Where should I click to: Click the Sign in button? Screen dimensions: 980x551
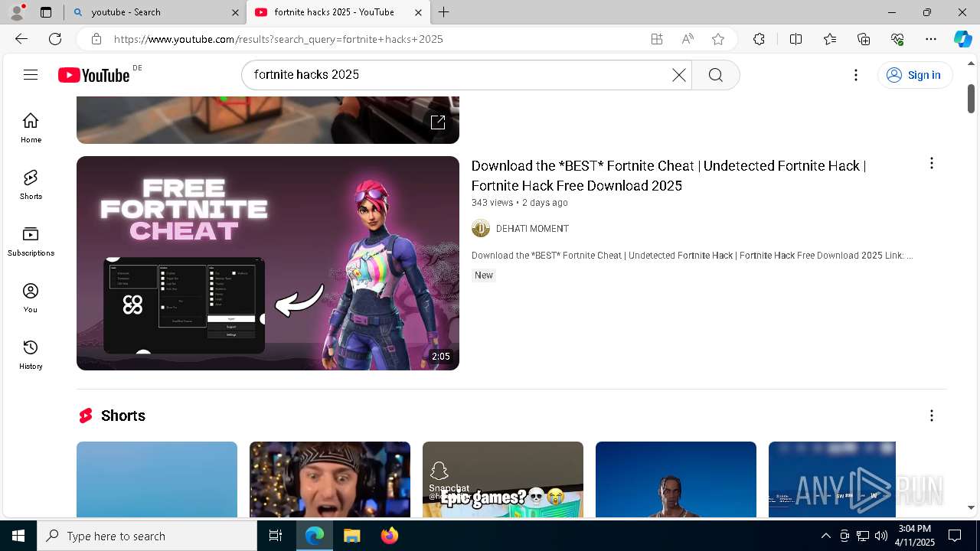coord(914,75)
